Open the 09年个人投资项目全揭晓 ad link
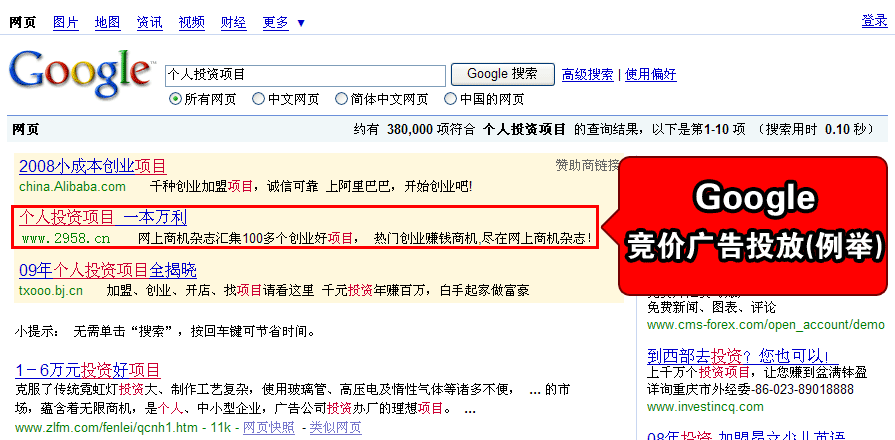This screenshot has width=895, height=440. [108, 270]
